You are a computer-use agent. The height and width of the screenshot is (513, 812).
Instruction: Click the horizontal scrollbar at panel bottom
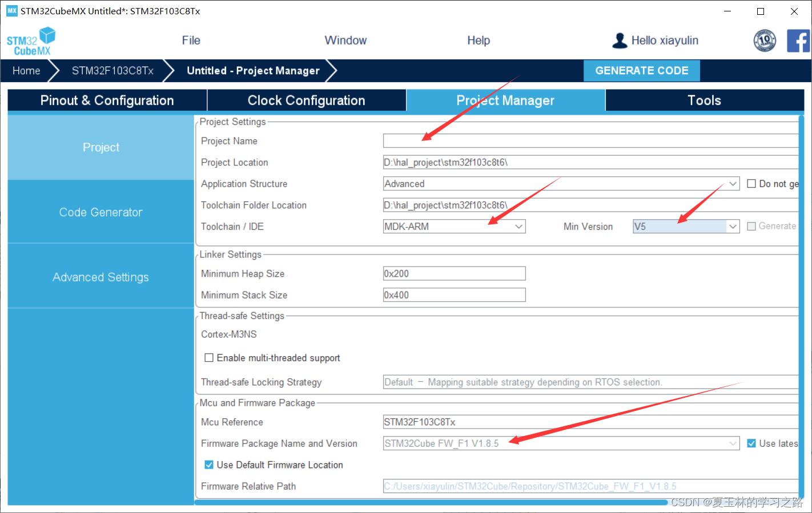(x=431, y=503)
